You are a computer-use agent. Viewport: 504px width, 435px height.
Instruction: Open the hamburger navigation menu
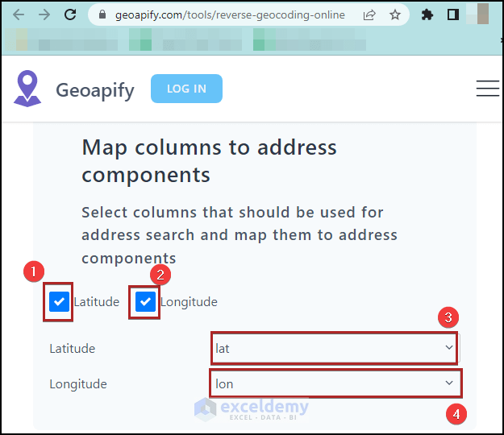tap(487, 89)
